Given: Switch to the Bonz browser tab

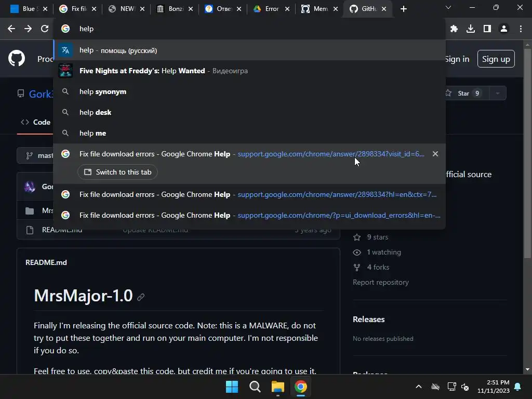Looking at the screenshot, I should 170,9.
